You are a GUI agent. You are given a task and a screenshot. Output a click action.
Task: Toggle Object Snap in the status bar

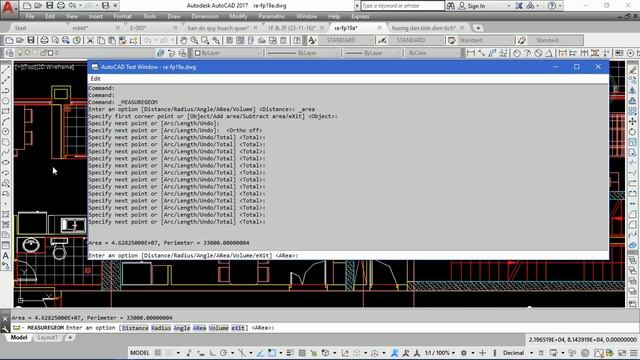click(x=272, y=353)
